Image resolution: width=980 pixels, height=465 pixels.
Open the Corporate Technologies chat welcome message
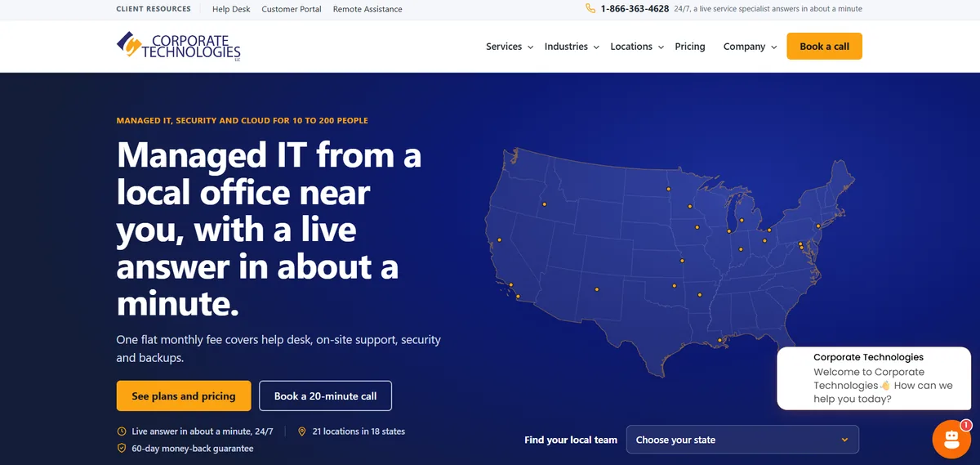[874, 378]
